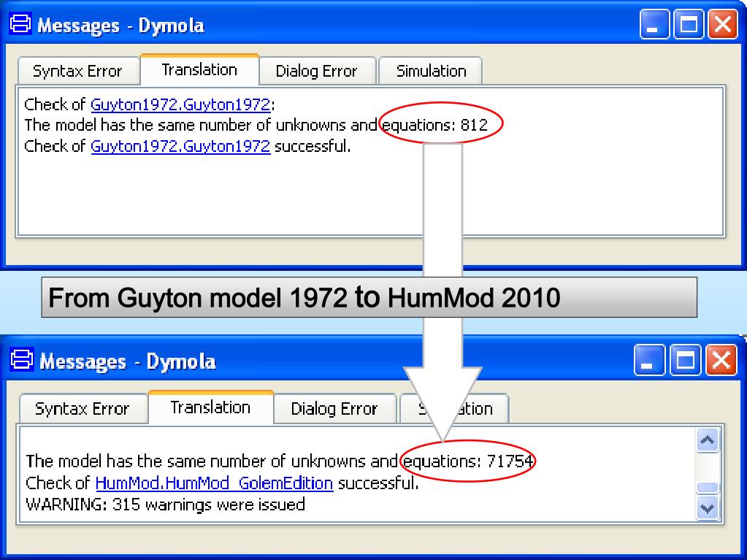This screenshot has width=747, height=560.
Task: Open HumMod.HumMod_GolemEdition link
Action: click(x=215, y=483)
